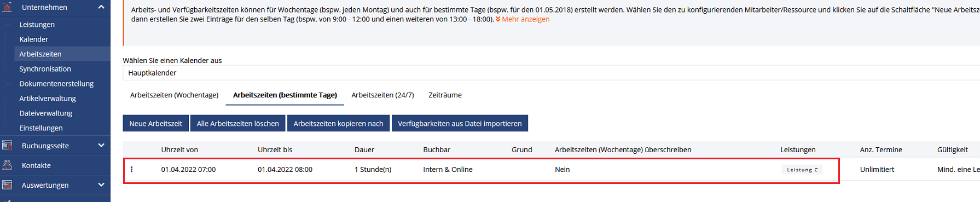
Task: Click the Nein cell in the row
Action: click(x=562, y=170)
